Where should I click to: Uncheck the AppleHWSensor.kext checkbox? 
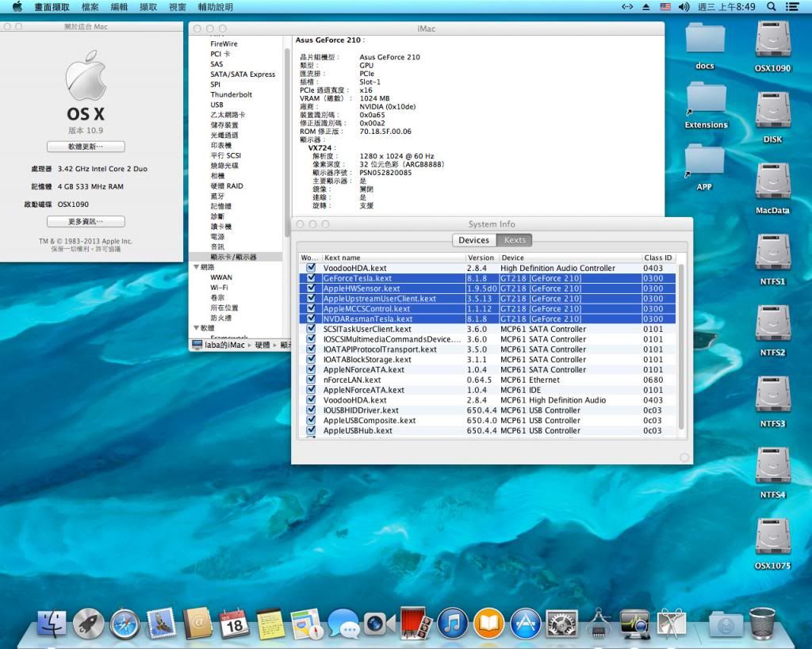click(311, 288)
